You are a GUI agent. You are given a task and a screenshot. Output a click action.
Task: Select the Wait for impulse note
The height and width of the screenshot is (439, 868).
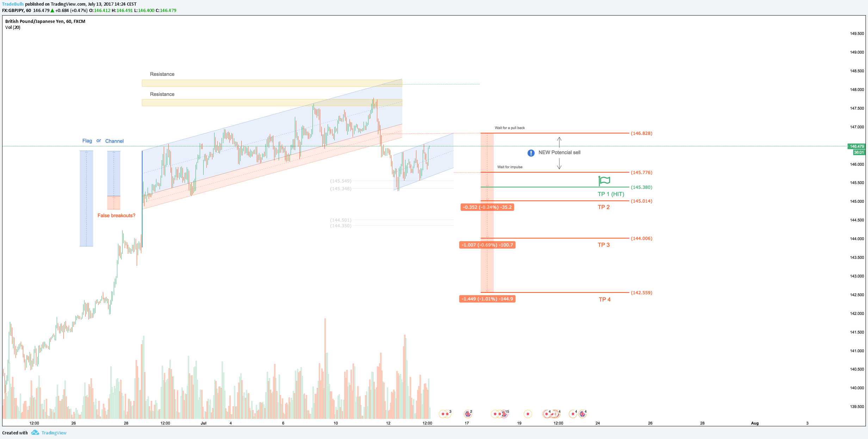(510, 167)
